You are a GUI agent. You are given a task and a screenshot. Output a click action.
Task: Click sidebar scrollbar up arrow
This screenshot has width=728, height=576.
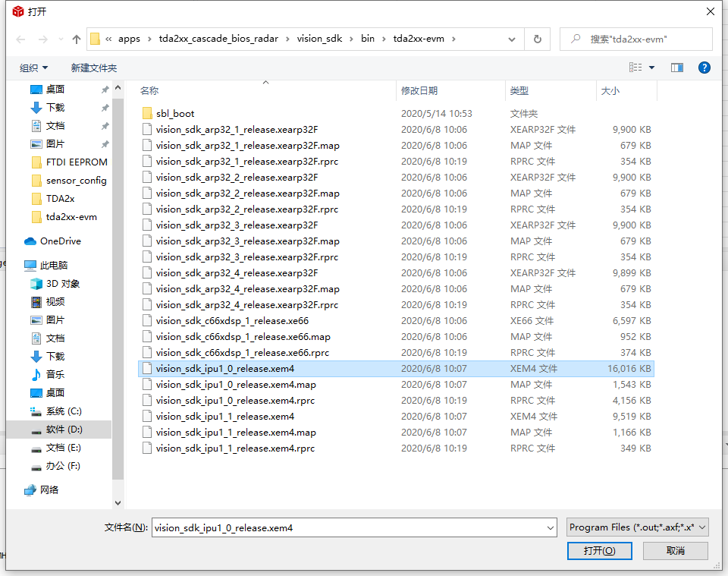click(118, 87)
